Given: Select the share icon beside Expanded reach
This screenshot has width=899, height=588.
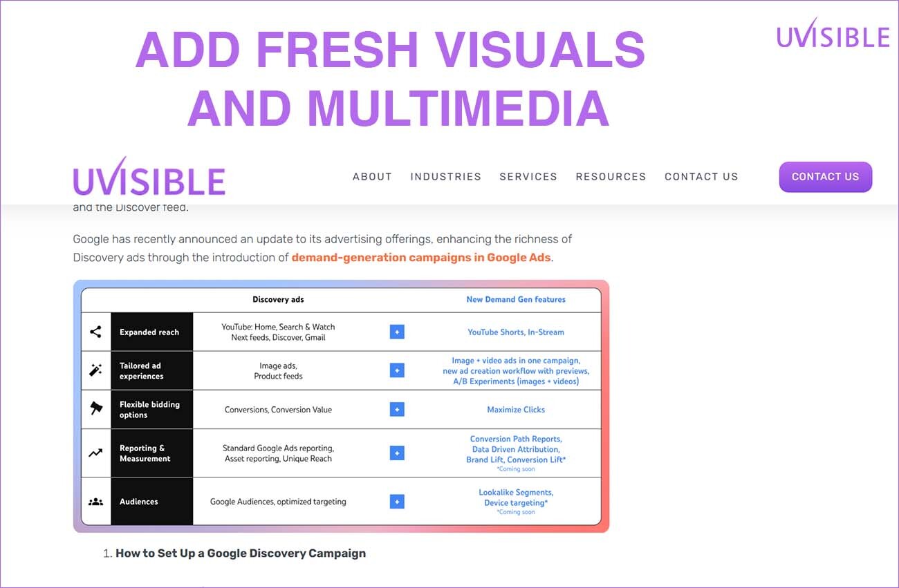Looking at the screenshot, I should point(95,332).
